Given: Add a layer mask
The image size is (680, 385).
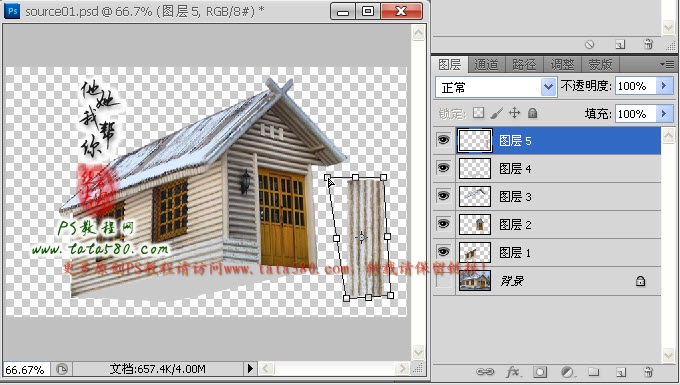Looking at the screenshot, I should point(540,372).
